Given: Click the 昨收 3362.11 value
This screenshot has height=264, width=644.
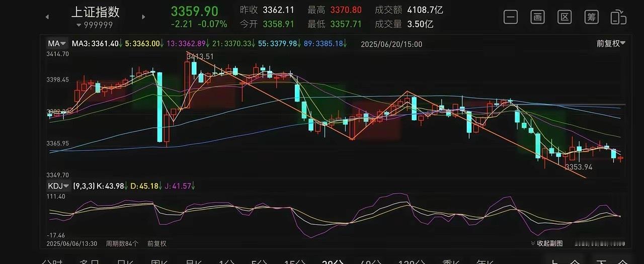Looking at the screenshot, I should [x=267, y=10].
